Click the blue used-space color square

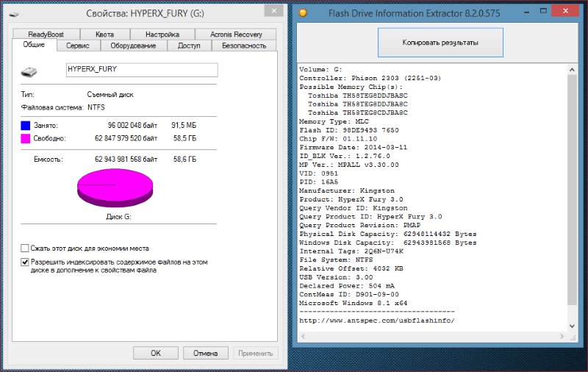point(25,125)
